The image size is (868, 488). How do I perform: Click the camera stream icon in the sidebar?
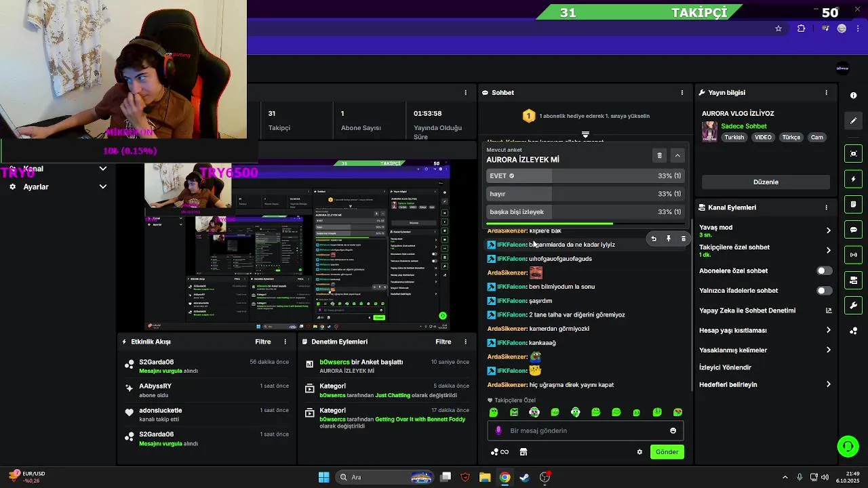click(853, 280)
